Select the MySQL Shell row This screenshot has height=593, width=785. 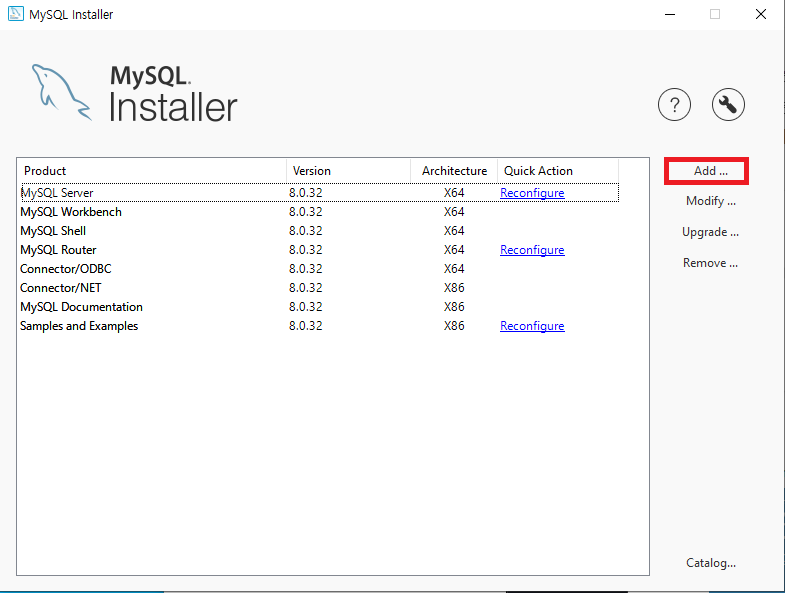pyautogui.click(x=319, y=231)
